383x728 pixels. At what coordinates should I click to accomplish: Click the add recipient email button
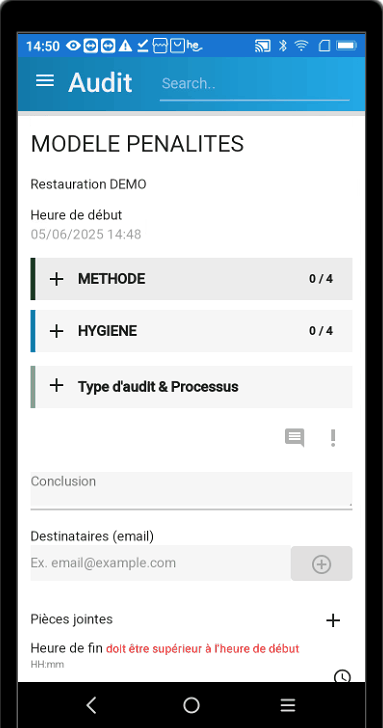click(x=321, y=564)
